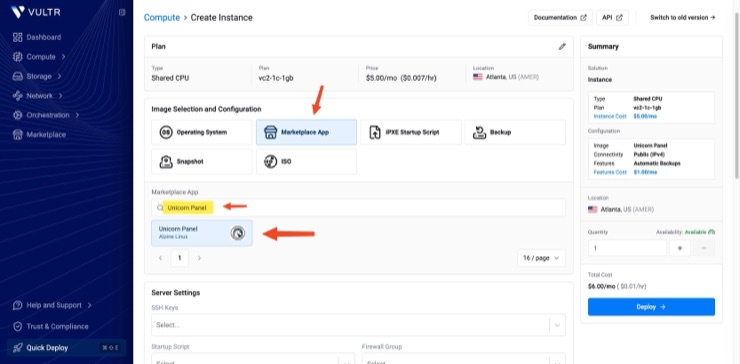Click the Marketplace store icon in the sidebar
Viewport: 740px width, 364px height.
pos(17,135)
